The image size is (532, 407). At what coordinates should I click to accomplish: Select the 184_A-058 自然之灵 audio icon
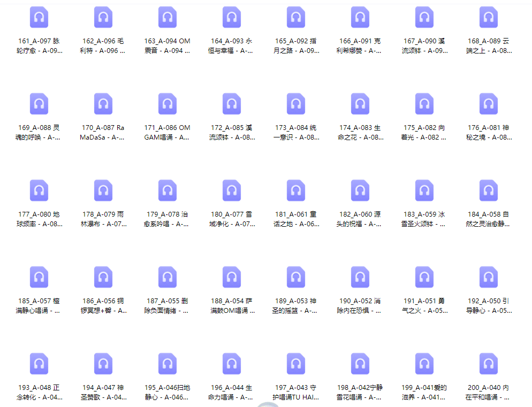pyautogui.click(x=489, y=190)
